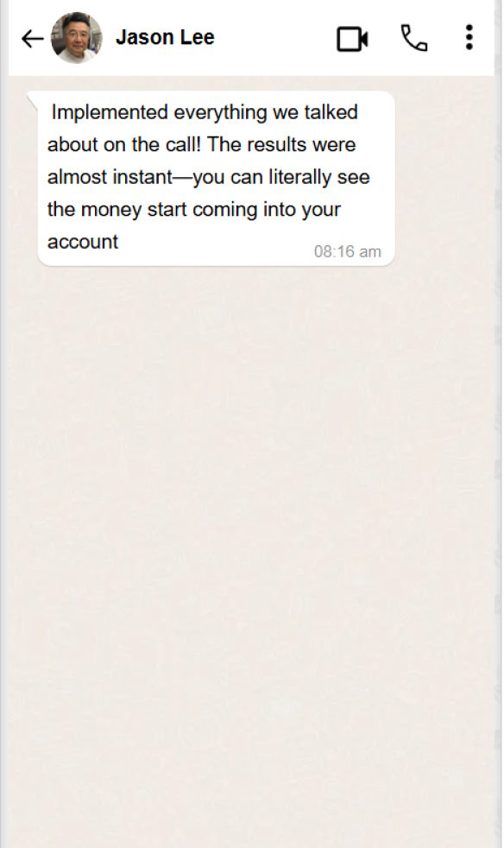View contact info via the avatar photo
This screenshot has height=848, width=504.
pos(76,38)
